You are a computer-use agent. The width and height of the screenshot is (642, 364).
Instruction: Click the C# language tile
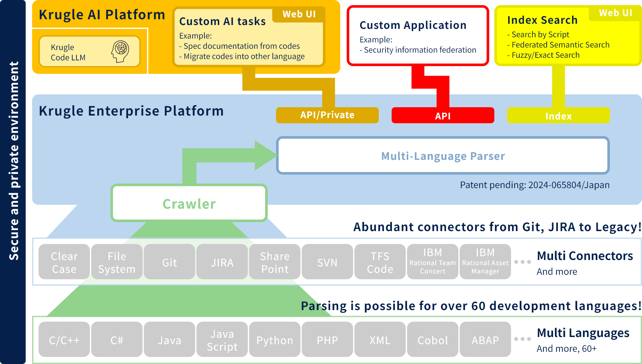point(117,339)
